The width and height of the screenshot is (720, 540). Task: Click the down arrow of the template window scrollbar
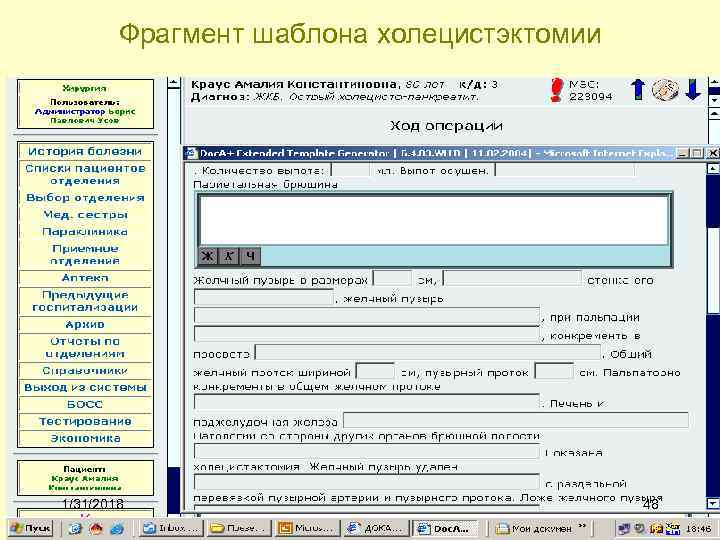713,504
